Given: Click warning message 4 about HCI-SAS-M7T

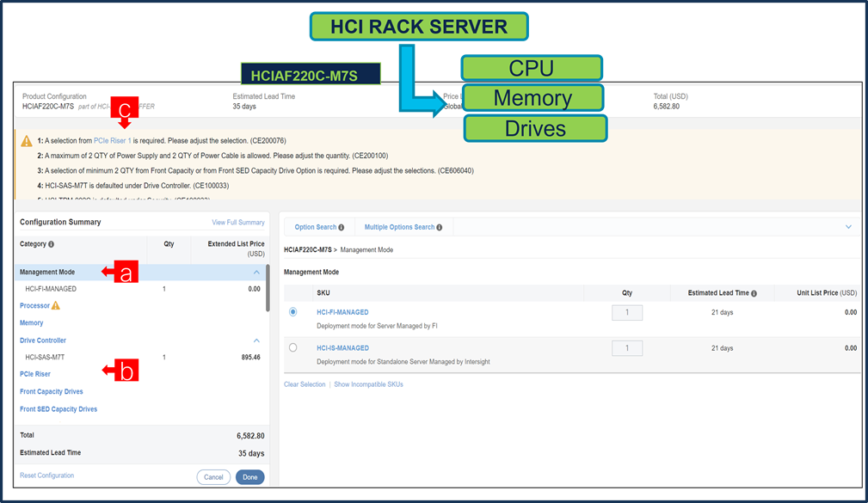Looking at the screenshot, I should click(x=132, y=186).
